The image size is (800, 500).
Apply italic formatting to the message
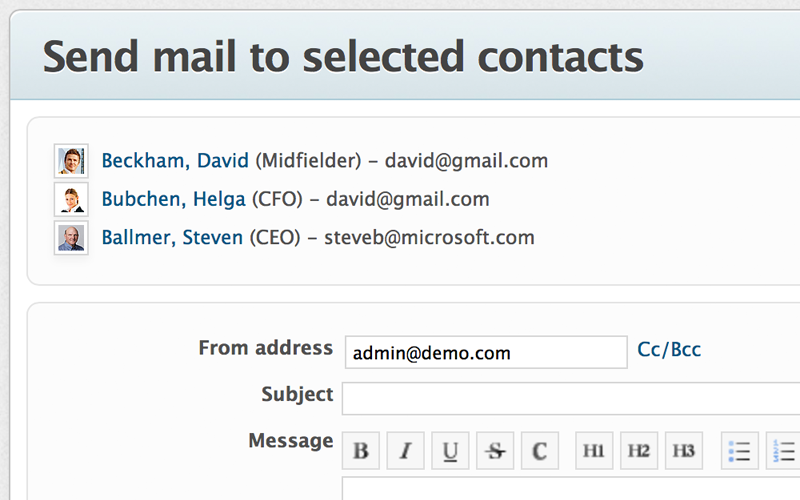(x=406, y=451)
